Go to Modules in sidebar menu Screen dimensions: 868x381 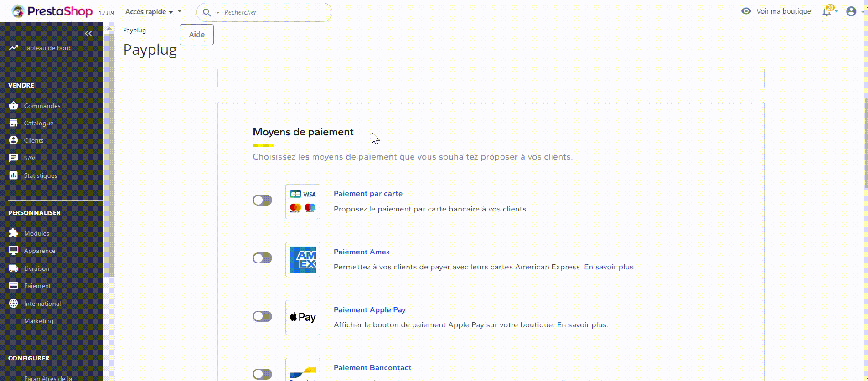coord(36,233)
